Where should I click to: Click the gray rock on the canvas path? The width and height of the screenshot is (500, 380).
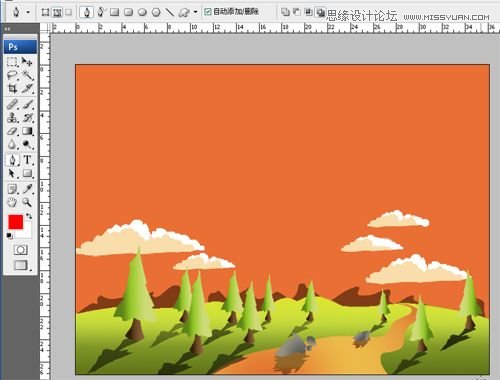pyautogui.click(x=293, y=346)
